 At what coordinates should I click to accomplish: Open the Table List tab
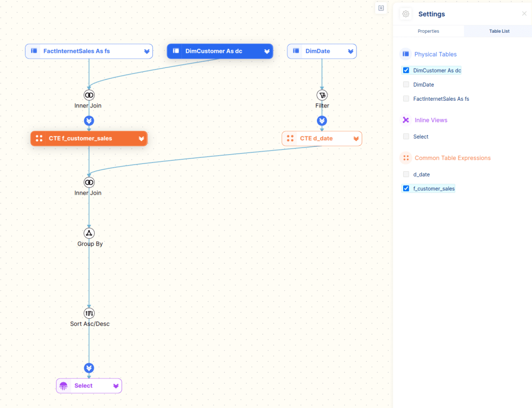(x=499, y=31)
